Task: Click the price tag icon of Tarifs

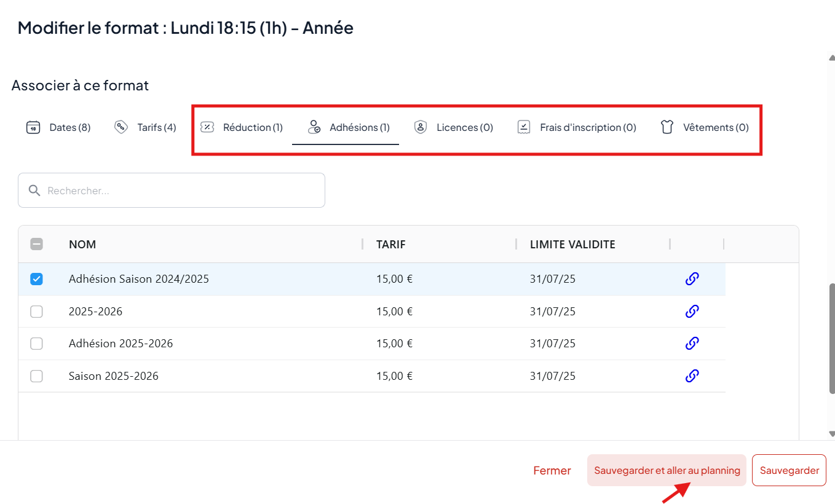Action: click(121, 127)
